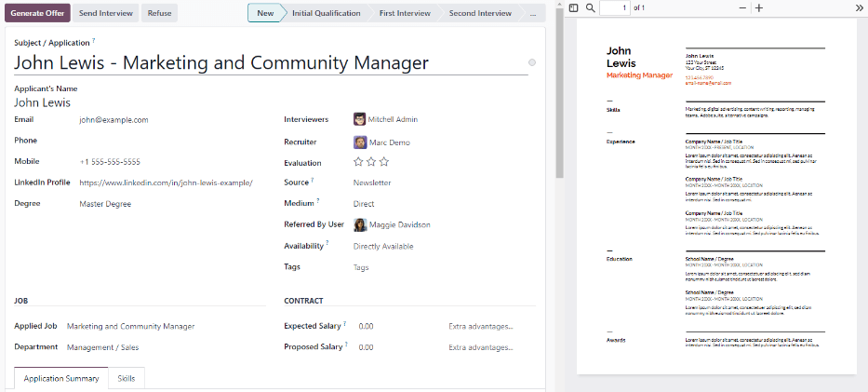
Task: Open the PDF search magnifier
Action: pyautogui.click(x=591, y=7)
